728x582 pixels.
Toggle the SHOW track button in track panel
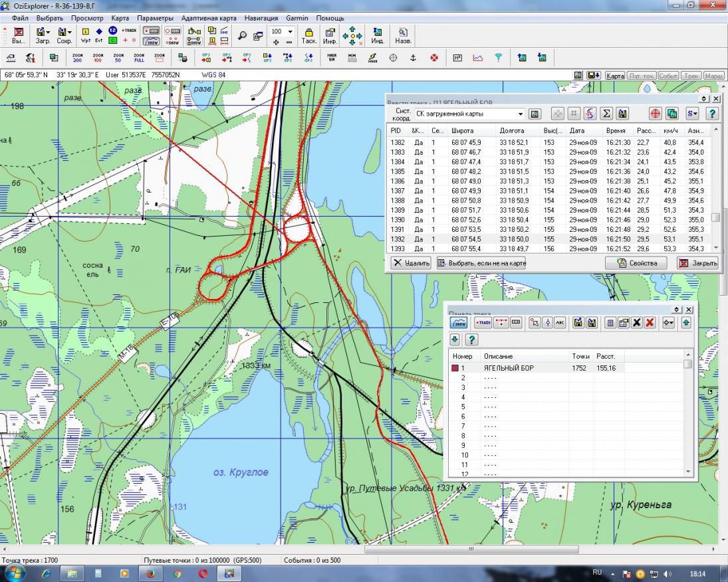[459, 323]
